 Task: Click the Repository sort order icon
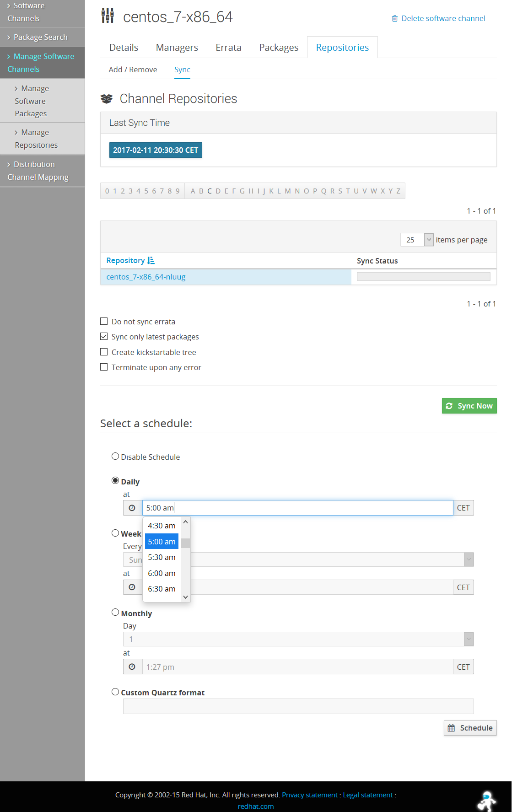click(x=151, y=260)
